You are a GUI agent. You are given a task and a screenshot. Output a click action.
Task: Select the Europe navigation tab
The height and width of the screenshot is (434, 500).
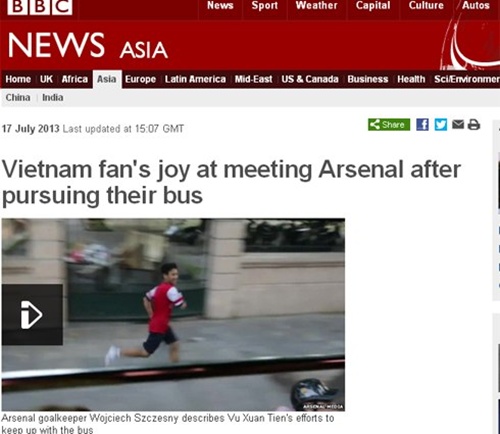[140, 79]
